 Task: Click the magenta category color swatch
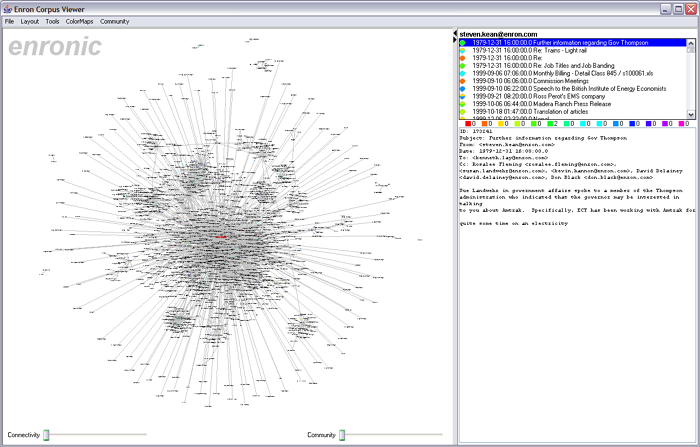681,124
